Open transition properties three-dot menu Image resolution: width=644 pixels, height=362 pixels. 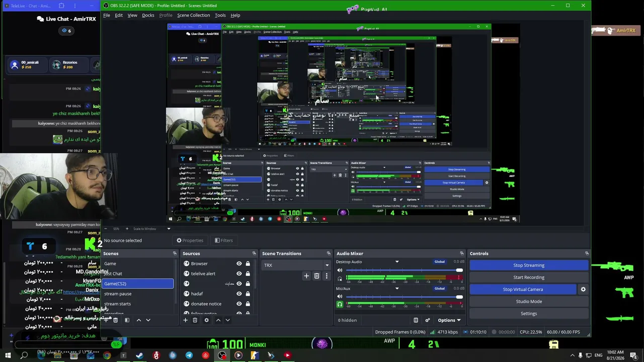326,276
